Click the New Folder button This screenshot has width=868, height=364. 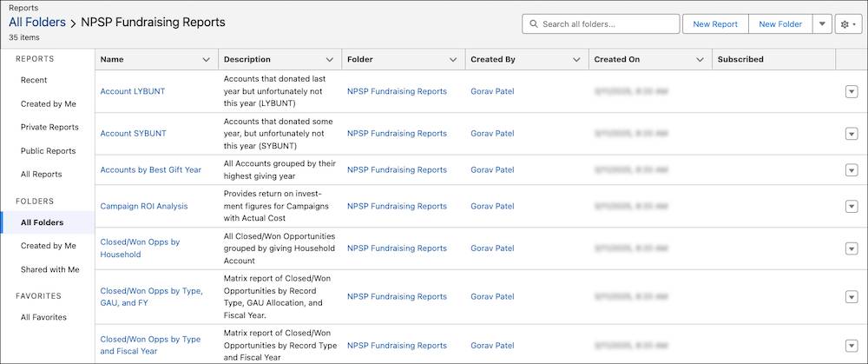pyautogui.click(x=780, y=24)
